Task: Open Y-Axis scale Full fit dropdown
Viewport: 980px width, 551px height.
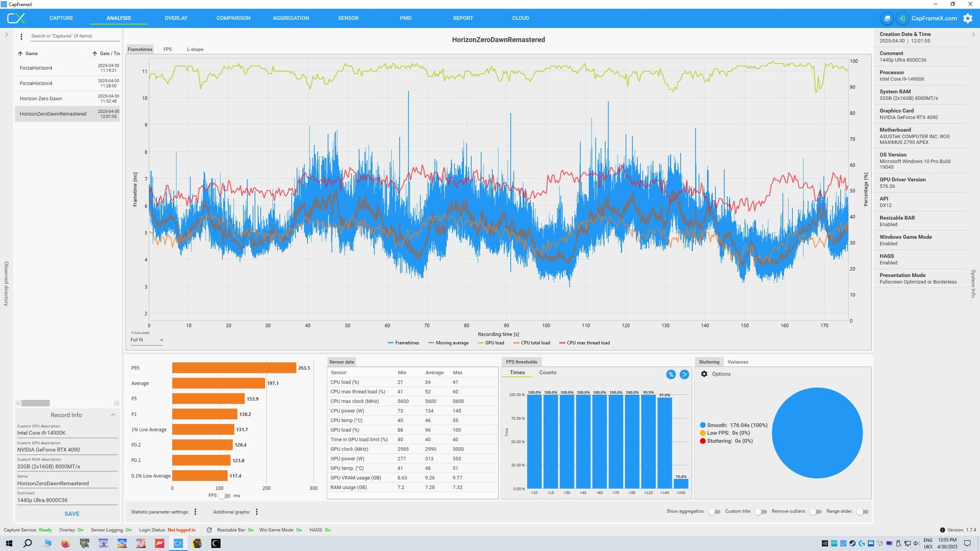Action: click(147, 340)
